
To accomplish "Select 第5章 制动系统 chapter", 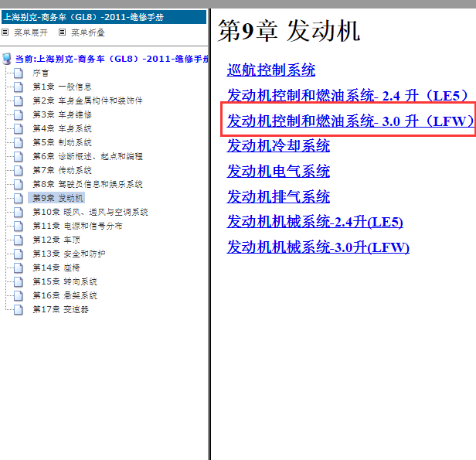I will coord(63,143).
